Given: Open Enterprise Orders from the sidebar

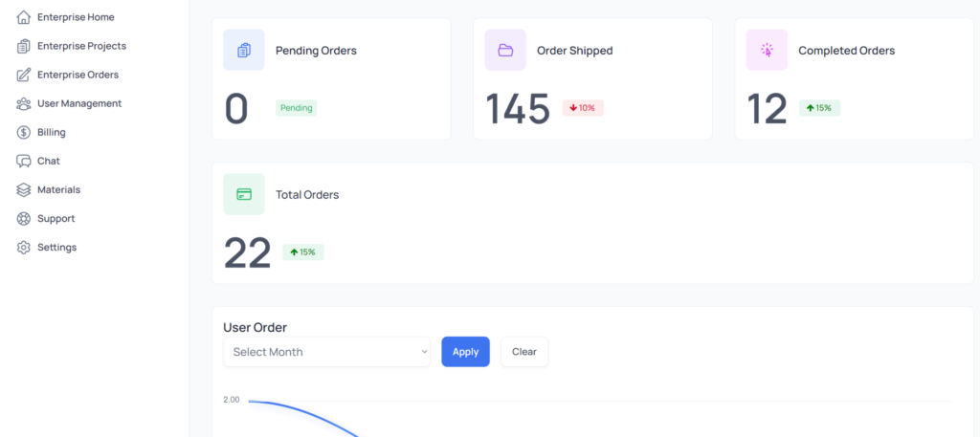Looking at the screenshot, I should coord(78,75).
